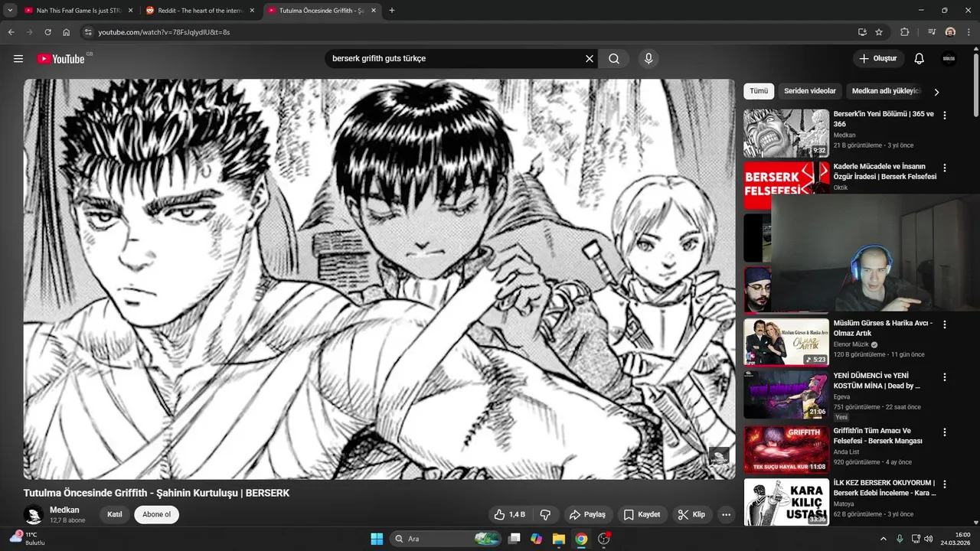Dislike the video with thumbs down
Screen dimensions: 980x551
coord(546,514)
